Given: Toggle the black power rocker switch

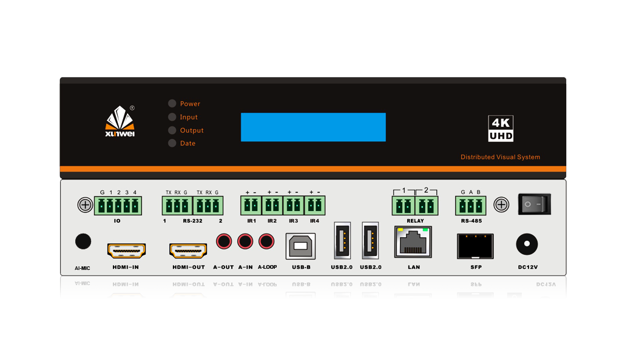Looking at the screenshot, I should (x=534, y=204).
